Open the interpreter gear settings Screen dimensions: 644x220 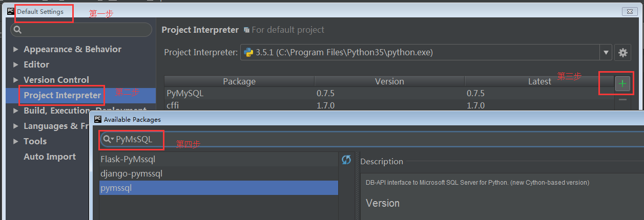click(x=623, y=52)
